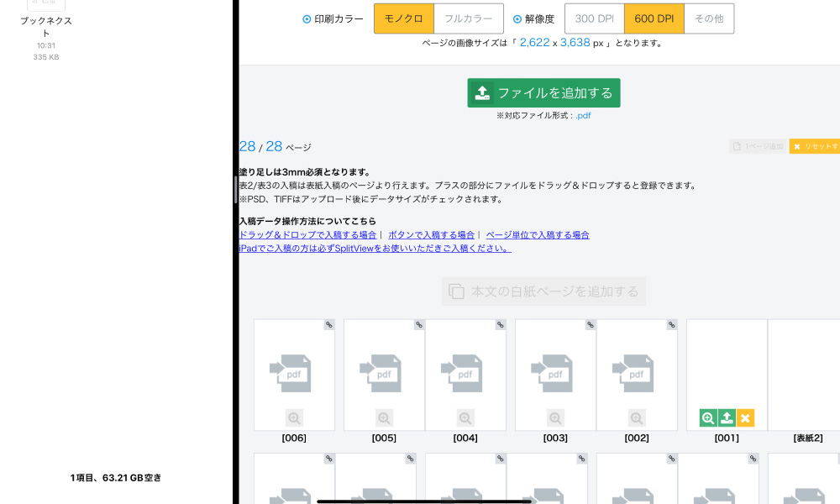This screenshot has height=504, width=840.
Task: Open ページ単位で入稿する場合 link
Action: pos(538,234)
